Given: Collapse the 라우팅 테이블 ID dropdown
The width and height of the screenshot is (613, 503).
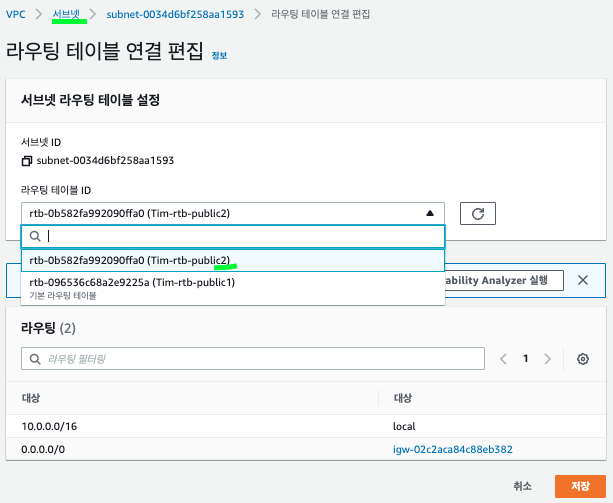Looking at the screenshot, I should [233, 213].
